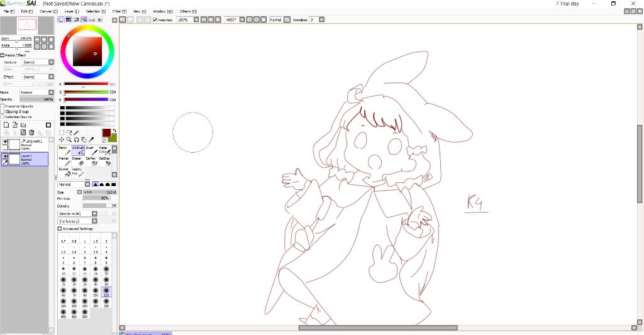The height and width of the screenshot is (335, 644).
Task: Pick the move layer tool
Action: click(x=62, y=140)
